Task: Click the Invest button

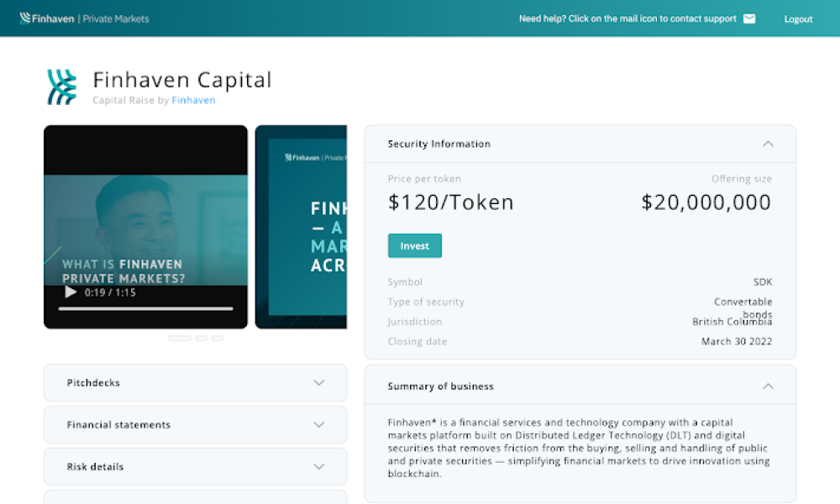Action: click(415, 246)
